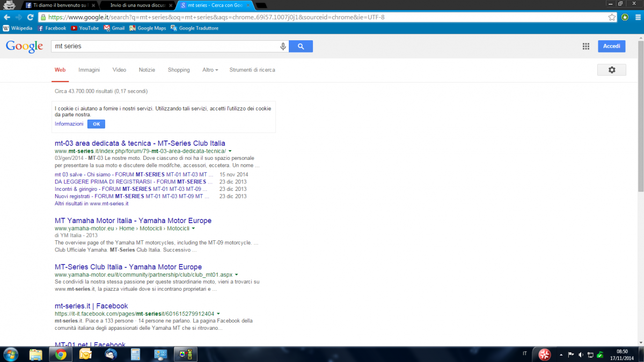Open the calculator icon in the taskbar
The width and height of the screenshot is (644, 362).
pyautogui.click(x=135, y=354)
